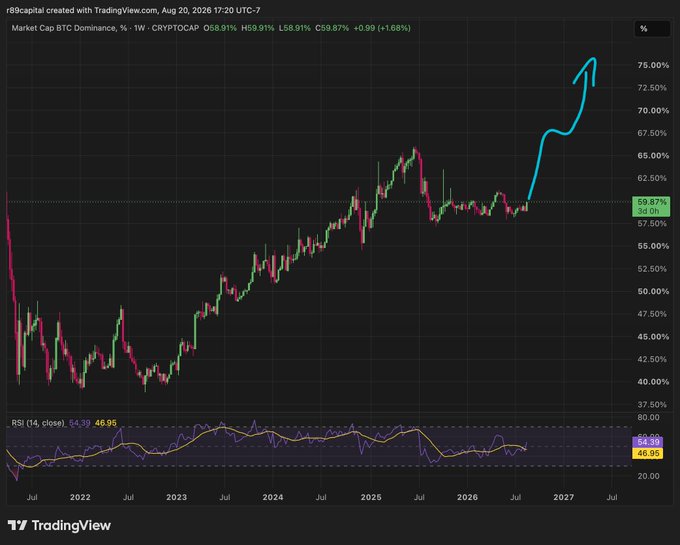The width and height of the screenshot is (680, 545).
Task: Click the percent scale button at top right
Action: [x=652, y=29]
